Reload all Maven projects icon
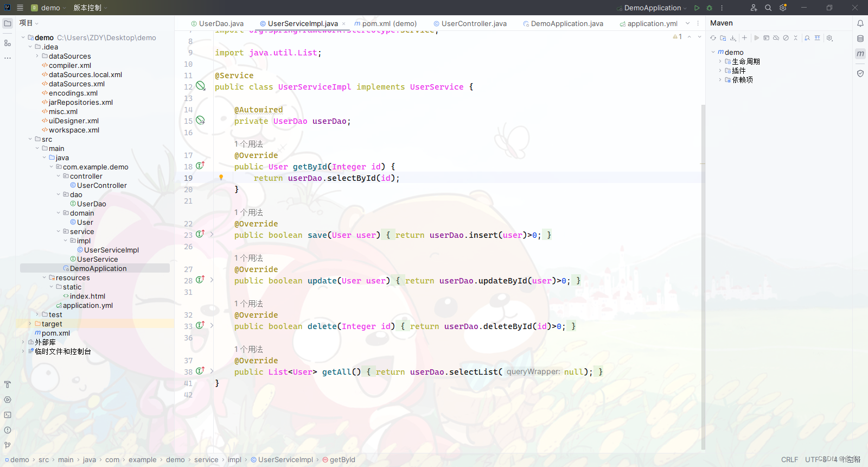 [x=713, y=38]
